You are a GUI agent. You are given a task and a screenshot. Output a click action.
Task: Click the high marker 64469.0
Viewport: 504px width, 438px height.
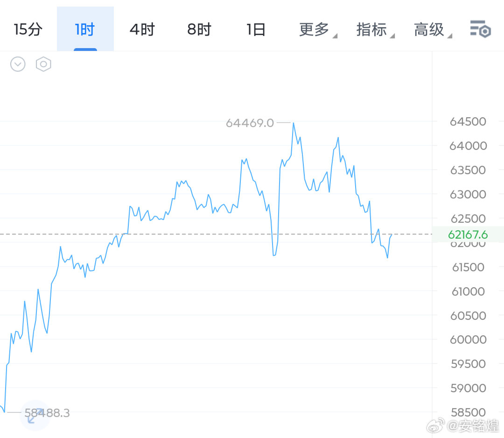pos(250,123)
